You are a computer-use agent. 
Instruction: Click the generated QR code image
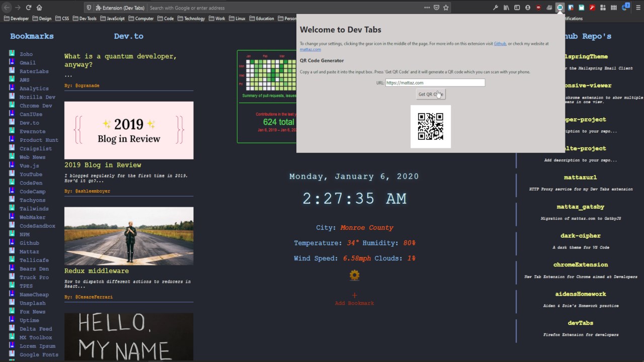[x=431, y=127]
